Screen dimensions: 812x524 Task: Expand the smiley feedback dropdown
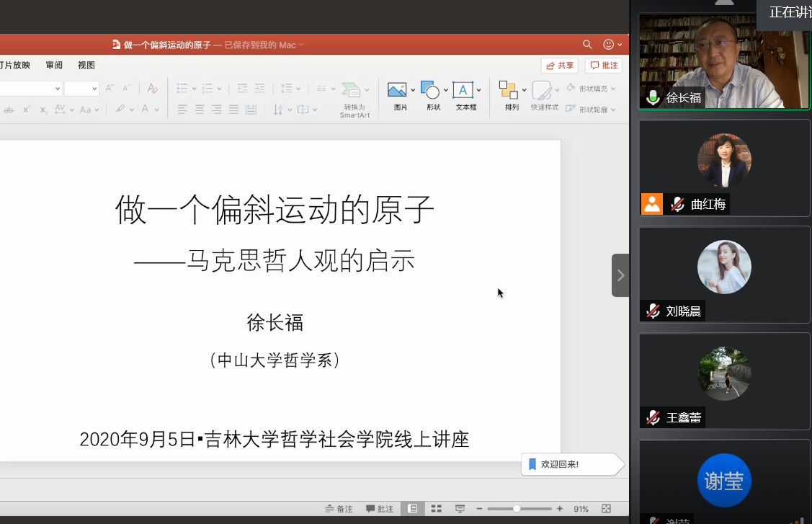click(620, 45)
